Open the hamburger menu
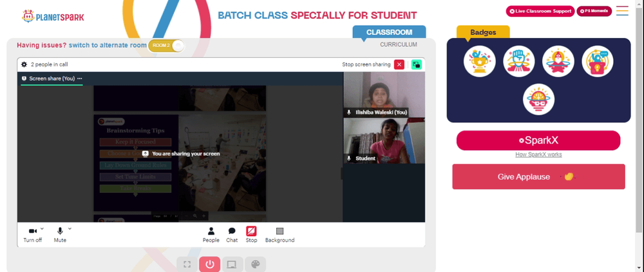Viewport: 644px width, 272px height. 622,11
